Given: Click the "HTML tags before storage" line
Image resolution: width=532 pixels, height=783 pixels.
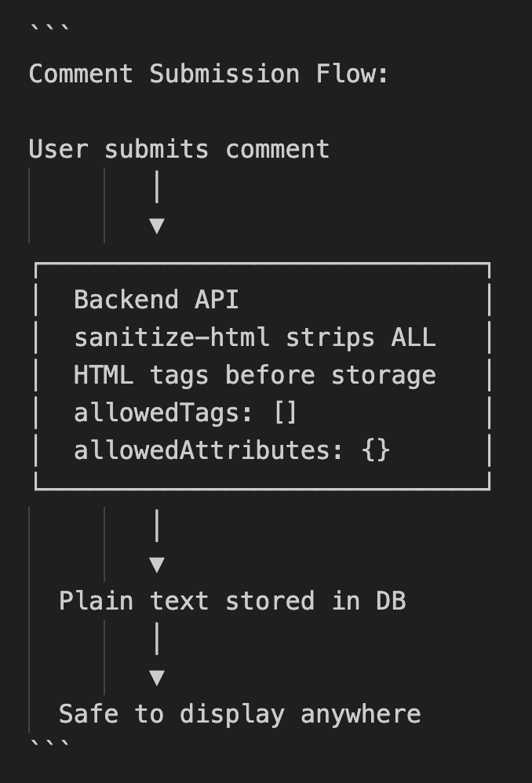Looking at the screenshot, I should pyautogui.click(x=254, y=375).
